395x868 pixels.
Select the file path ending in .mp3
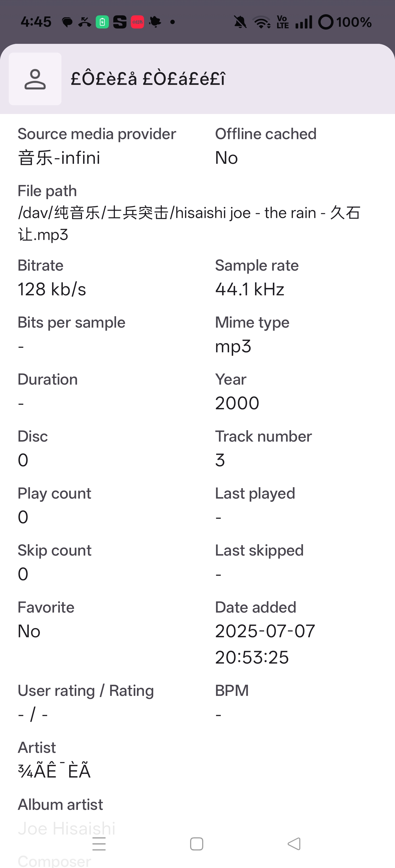[x=189, y=223]
